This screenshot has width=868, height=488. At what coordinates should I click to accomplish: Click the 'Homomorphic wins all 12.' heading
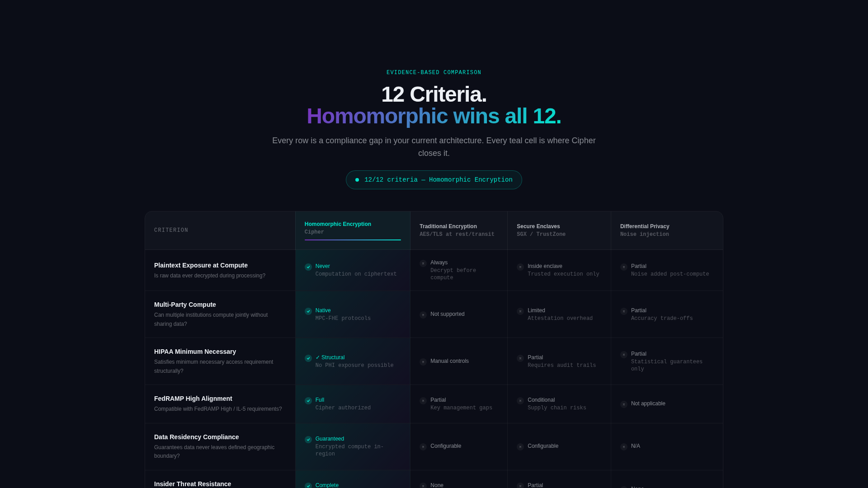[x=434, y=116]
